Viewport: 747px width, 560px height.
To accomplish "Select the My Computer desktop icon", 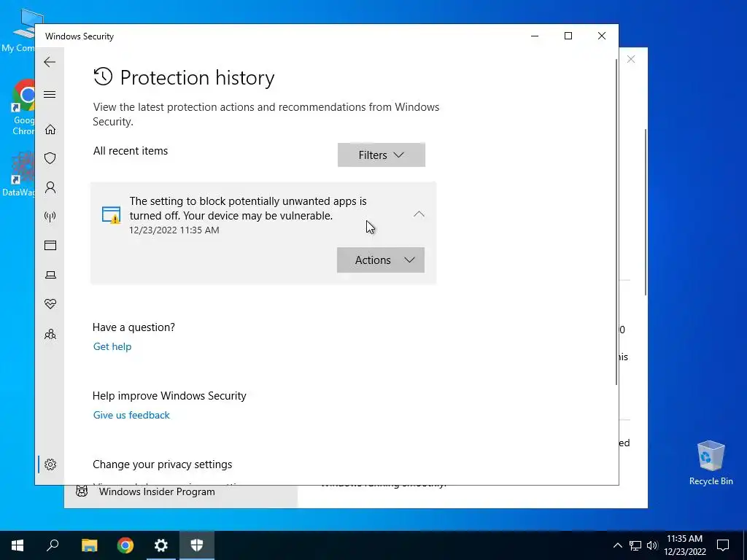I will [18, 31].
